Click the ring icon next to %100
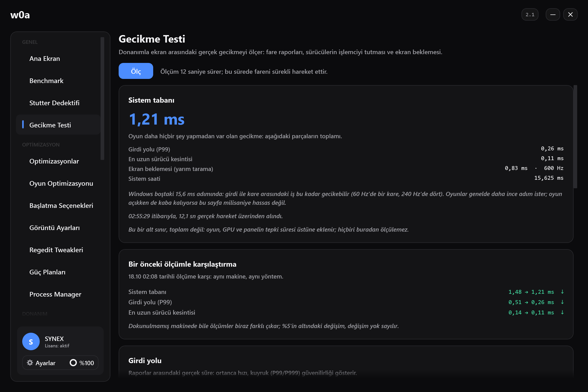Image resolution: width=588 pixels, height=392 pixels. (x=73, y=363)
